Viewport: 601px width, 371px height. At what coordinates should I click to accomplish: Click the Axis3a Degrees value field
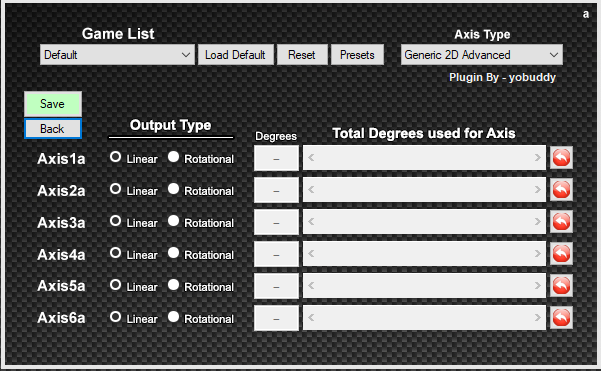(276, 222)
